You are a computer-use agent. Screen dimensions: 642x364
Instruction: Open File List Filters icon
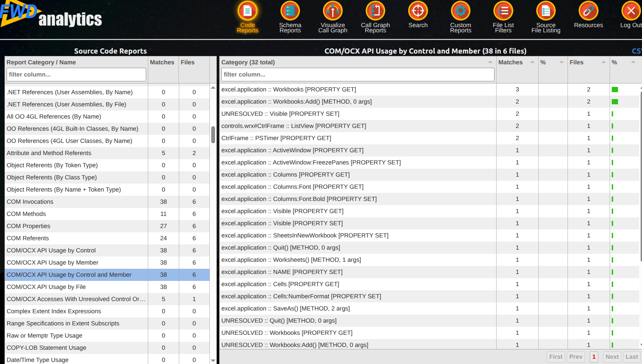click(503, 11)
